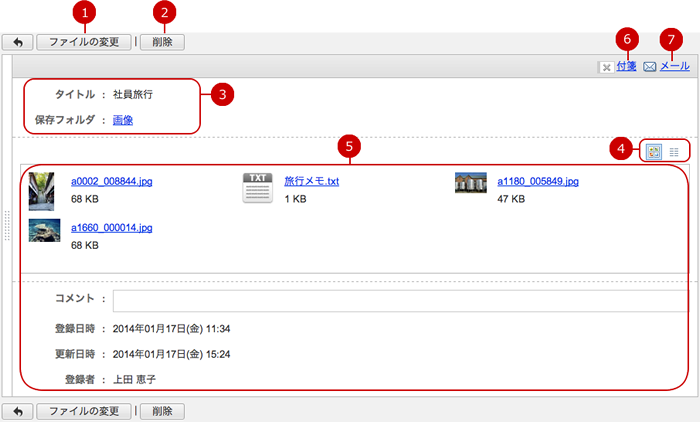Open the 画像 folder link
The width and height of the screenshot is (700, 422).
(123, 120)
